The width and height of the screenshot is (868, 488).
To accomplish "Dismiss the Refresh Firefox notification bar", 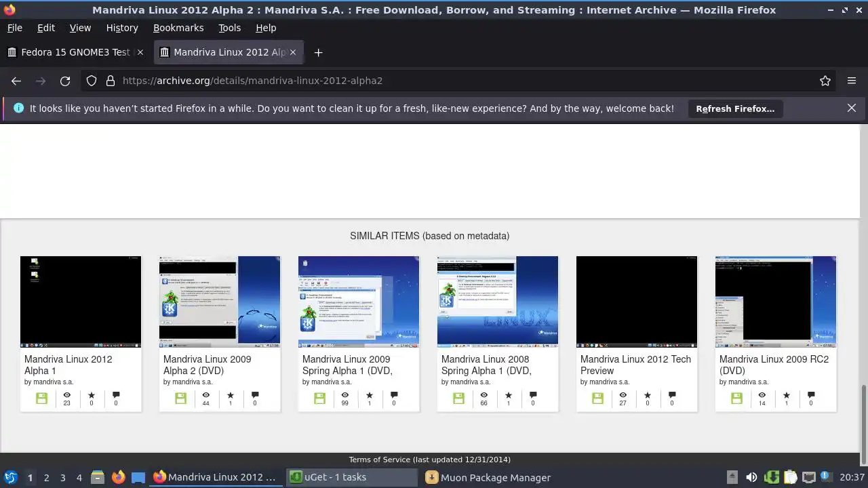I will point(852,108).
